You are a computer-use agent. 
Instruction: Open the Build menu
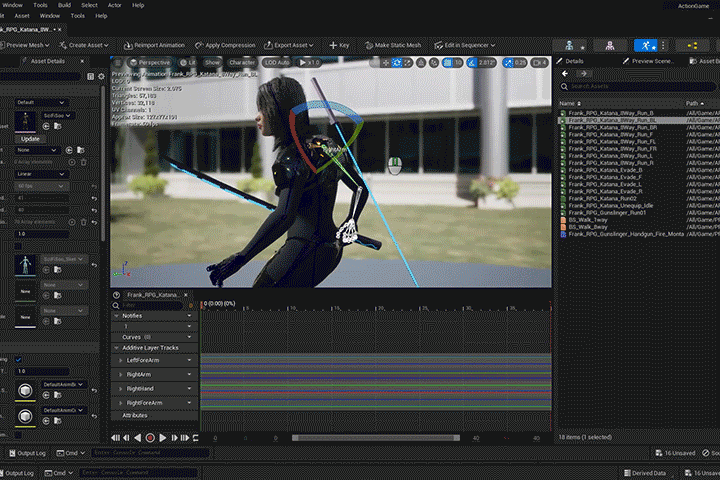tap(64, 5)
